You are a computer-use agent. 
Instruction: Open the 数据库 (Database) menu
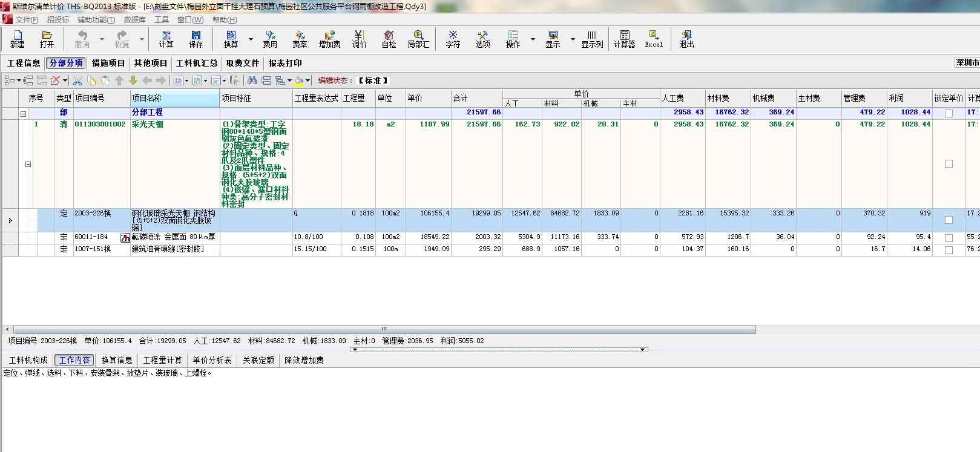click(x=134, y=20)
